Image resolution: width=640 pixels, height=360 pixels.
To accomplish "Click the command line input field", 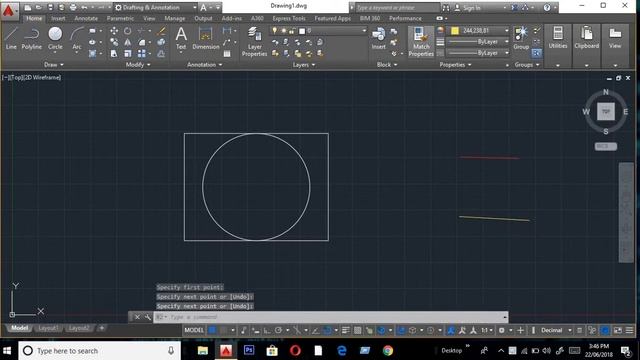I will click(331, 317).
